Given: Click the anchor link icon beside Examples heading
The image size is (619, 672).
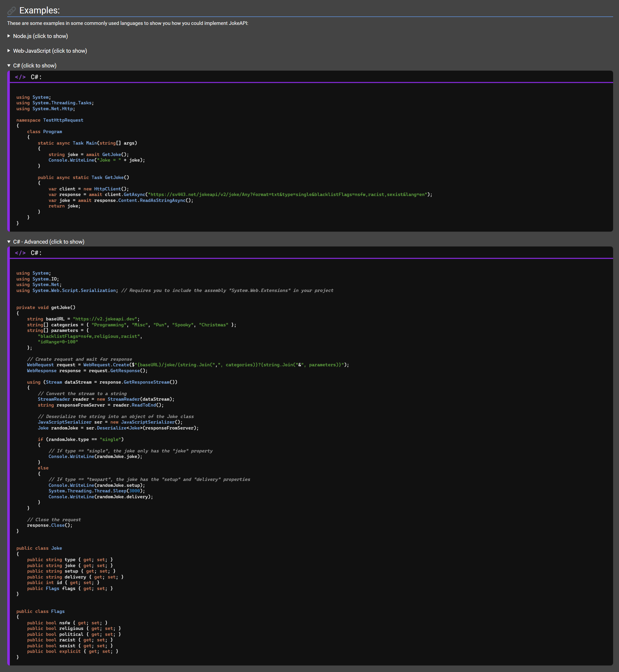Looking at the screenshot, I should coord(12,11).
